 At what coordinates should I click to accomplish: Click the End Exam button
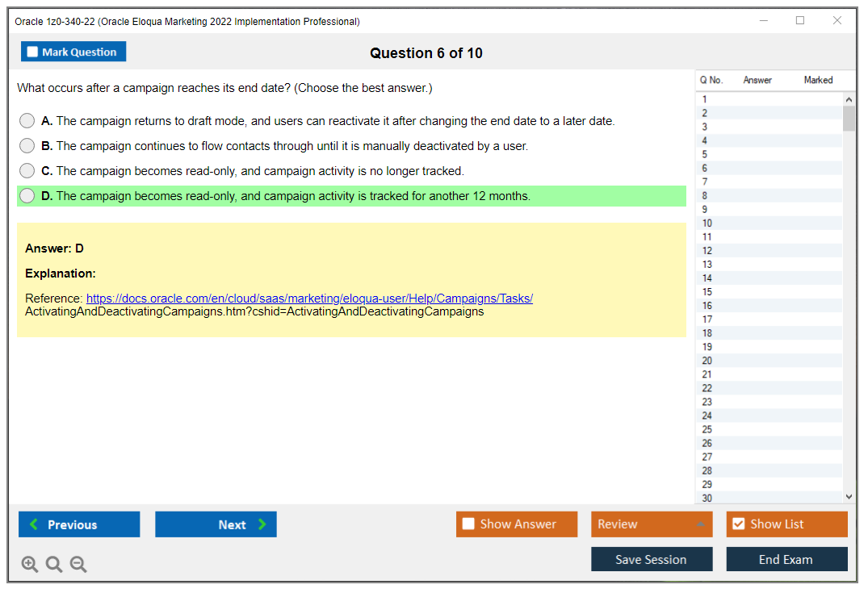(786, 559)
